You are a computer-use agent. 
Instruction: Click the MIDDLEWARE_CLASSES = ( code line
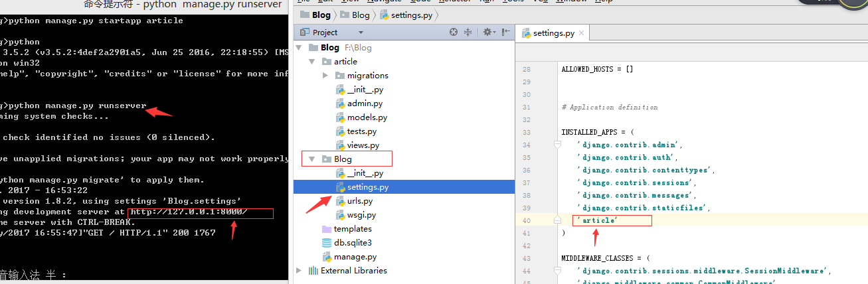(x=606, y=258)
